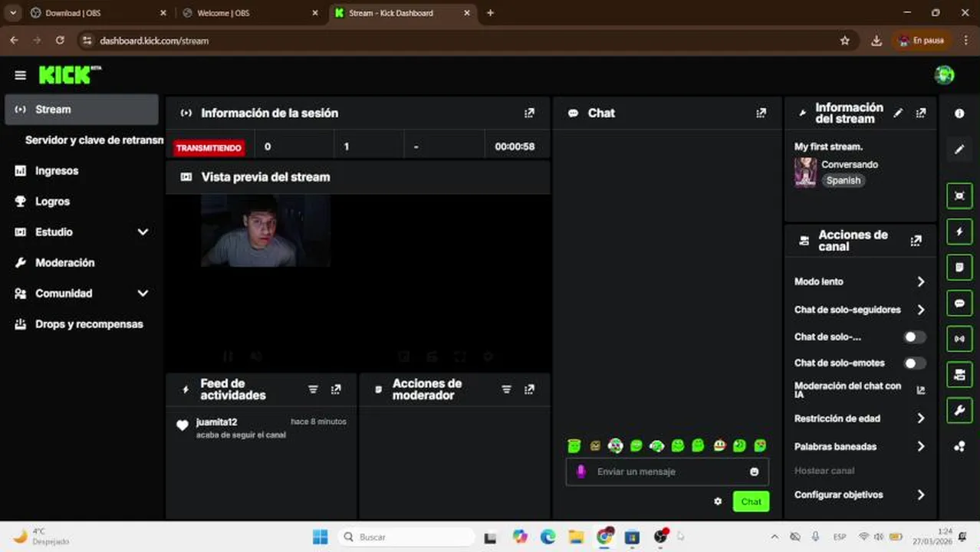Viewport: 980px width, 552px height.
Task: Open the emoji picker in message box
Action: pyautogui.click(x=754, y=472)
